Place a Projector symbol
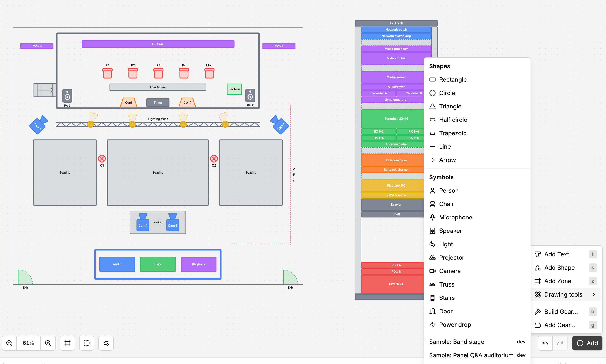 pyautogui.click(x=477, y=258)
